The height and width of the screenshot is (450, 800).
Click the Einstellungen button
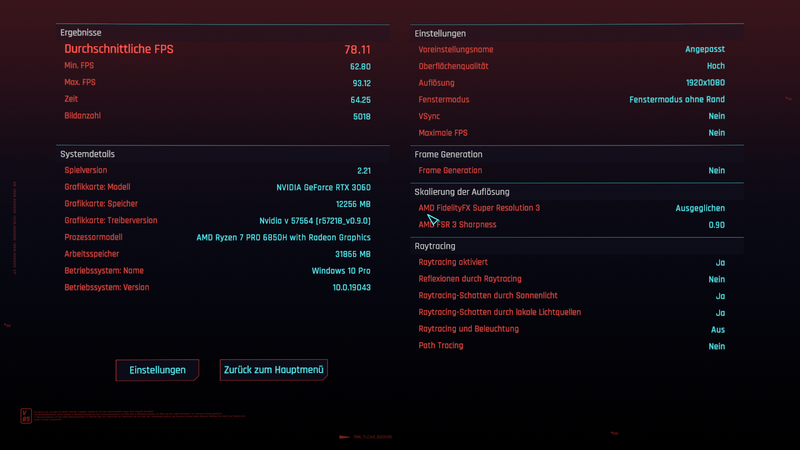coord(157,370)
